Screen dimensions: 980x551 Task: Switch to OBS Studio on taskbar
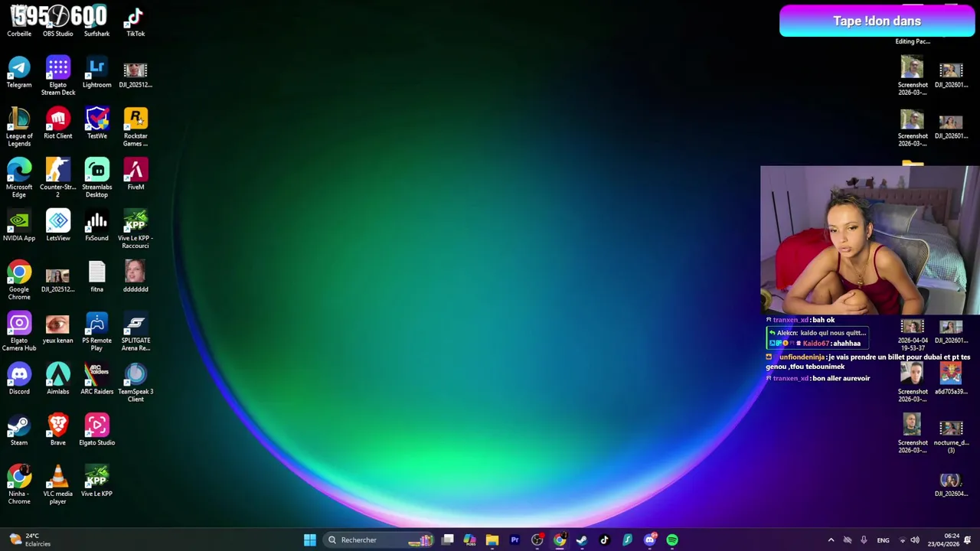[537, 540]
